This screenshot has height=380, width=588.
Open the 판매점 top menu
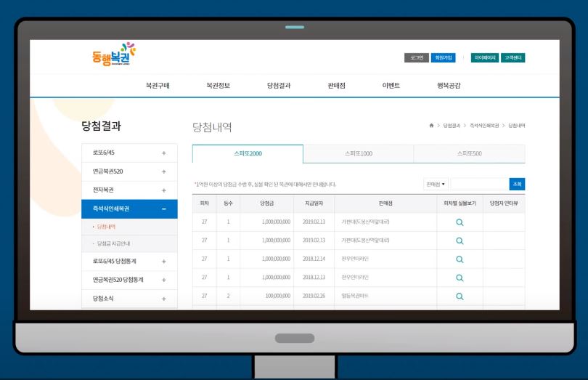336,86
